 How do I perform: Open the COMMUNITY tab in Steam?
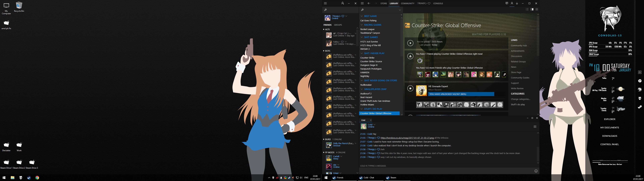pos(408,4)
